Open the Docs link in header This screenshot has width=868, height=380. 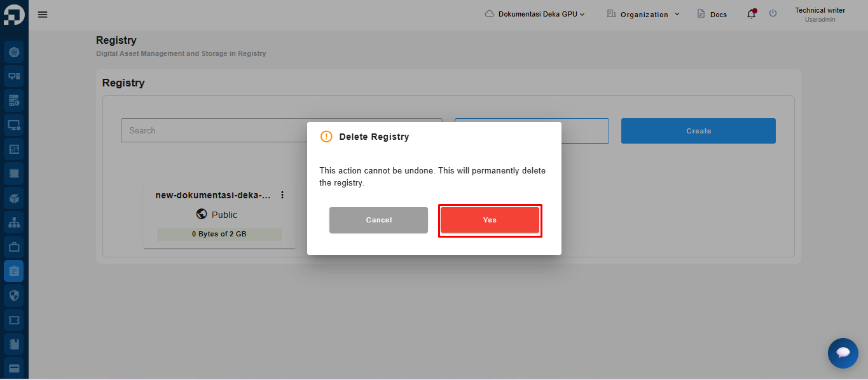[x=712, y=14]
